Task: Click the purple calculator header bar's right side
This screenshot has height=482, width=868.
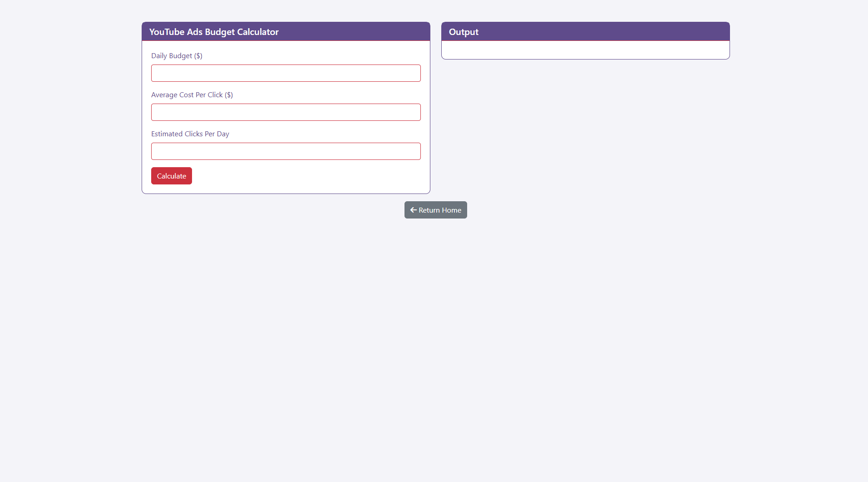Action: [x=386, y=32]
